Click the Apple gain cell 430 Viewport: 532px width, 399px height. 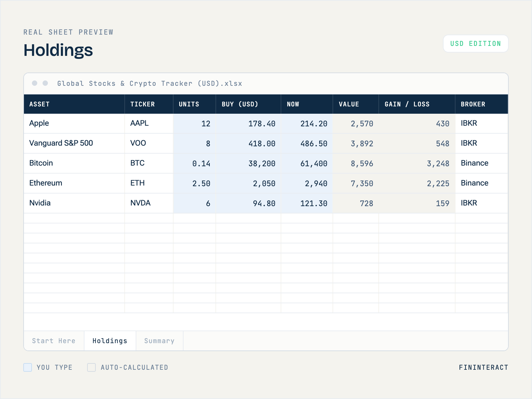[417, 123]
